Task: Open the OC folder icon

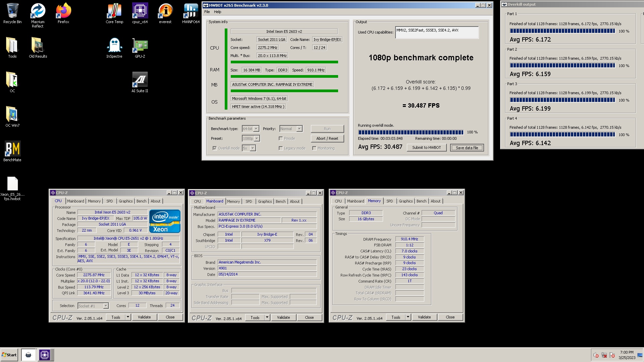Action: 12,82
